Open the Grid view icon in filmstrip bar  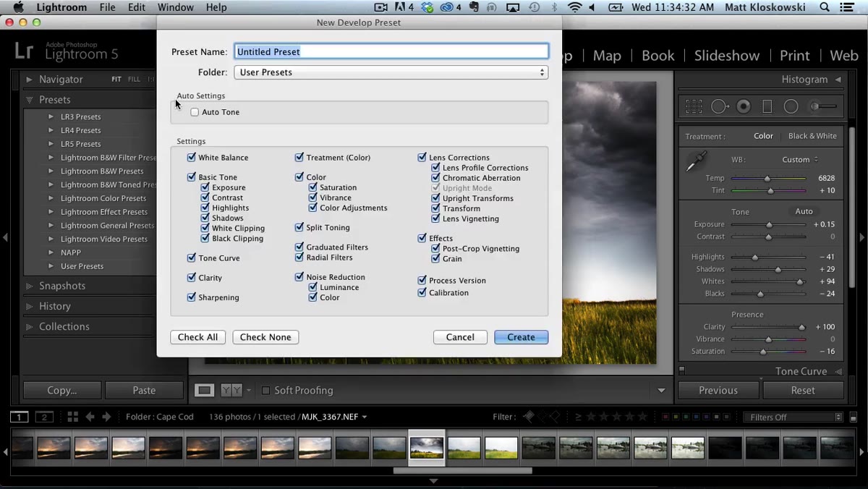click(x=72, y=417)
